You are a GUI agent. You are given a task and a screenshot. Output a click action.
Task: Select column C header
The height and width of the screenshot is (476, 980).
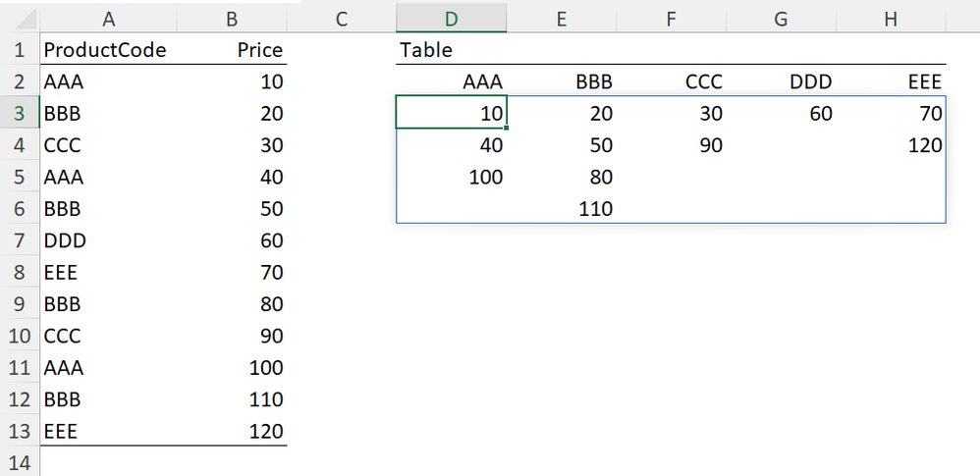coord(341,18)
